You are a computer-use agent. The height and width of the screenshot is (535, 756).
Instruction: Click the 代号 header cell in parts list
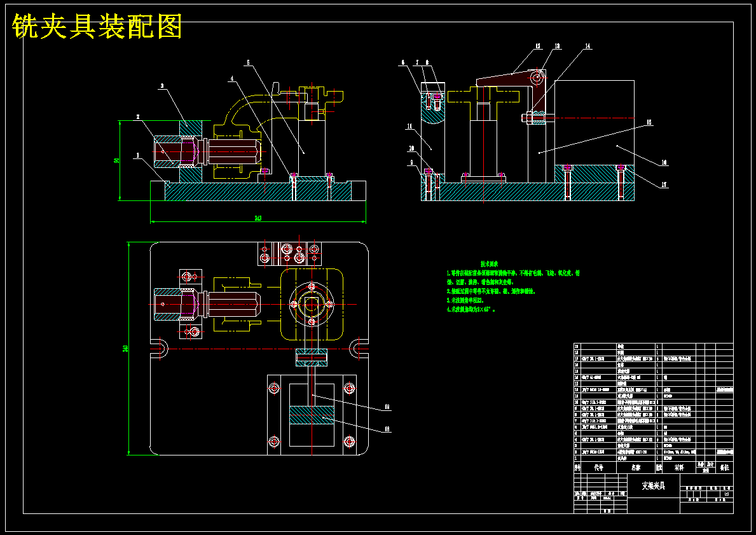599,468
